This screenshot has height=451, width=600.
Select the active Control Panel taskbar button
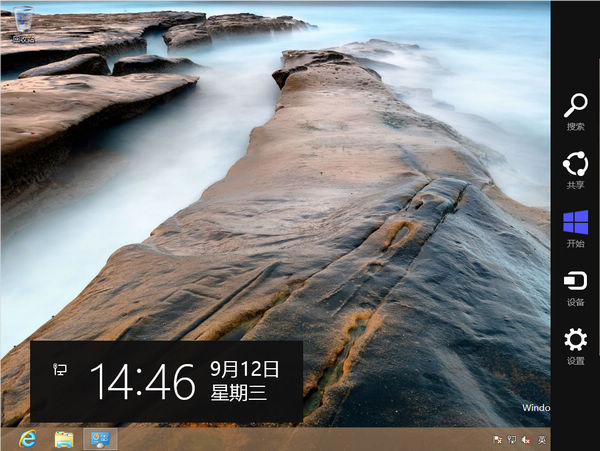pos(100,439)
